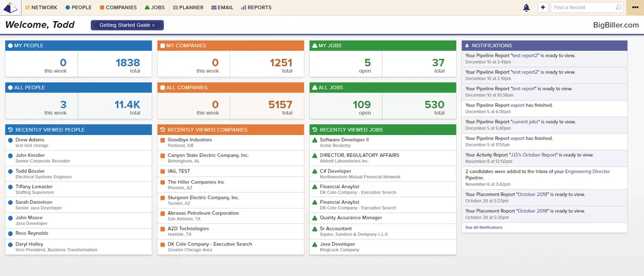Open the Reports menu
Viewport: 644px width, 276px height.
pyautogui.click(x=256, y=8)
